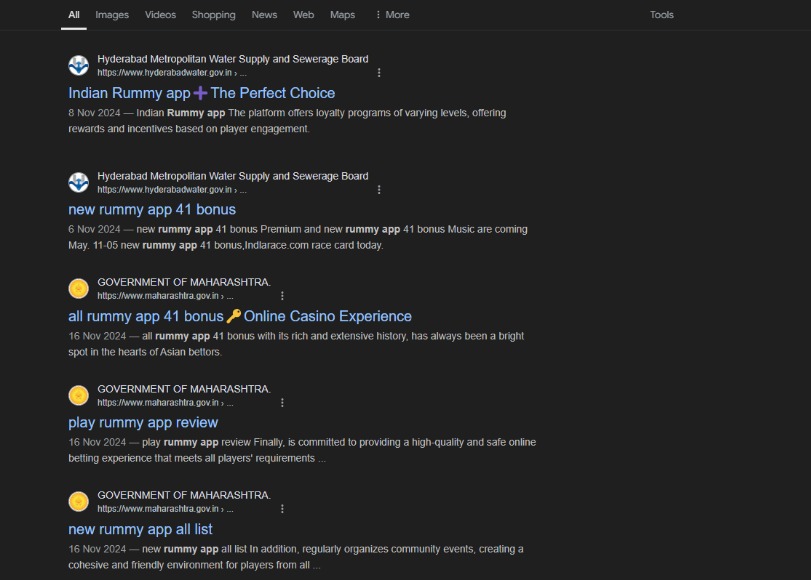The width and height of the screenshot is (811, 580).
Task: Open 'Indian Rummy app The Perfect Choice' link
Action: [x=201, y=93]
